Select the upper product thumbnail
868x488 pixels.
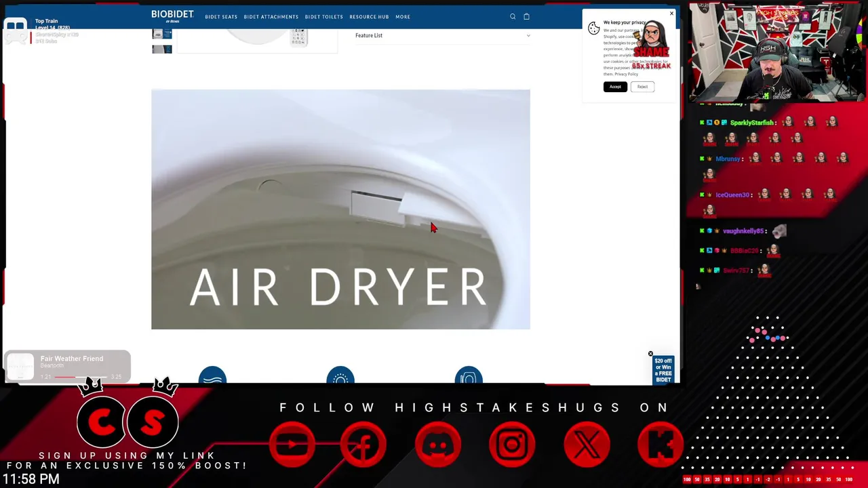coord(161,33)
